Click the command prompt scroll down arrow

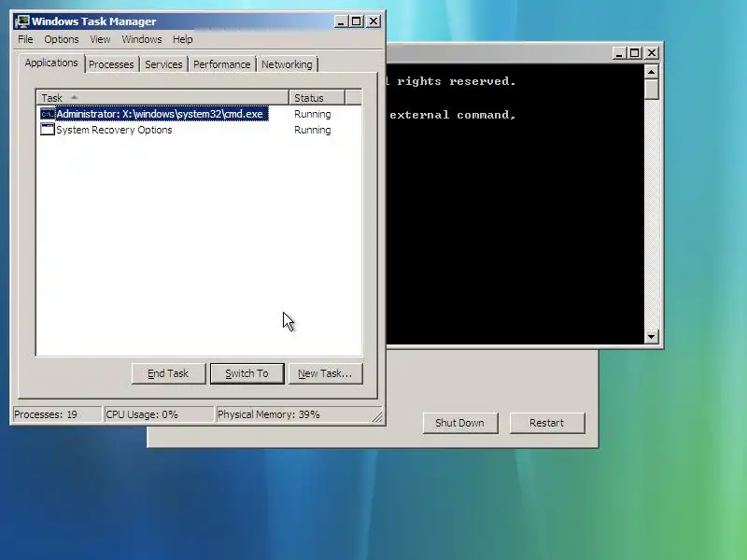point(651,337)
